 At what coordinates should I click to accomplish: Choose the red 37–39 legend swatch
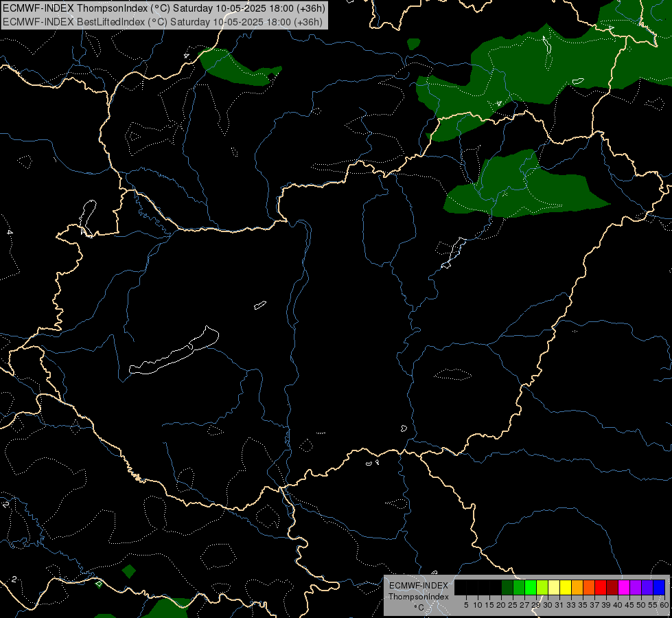[x=601, y=587]
